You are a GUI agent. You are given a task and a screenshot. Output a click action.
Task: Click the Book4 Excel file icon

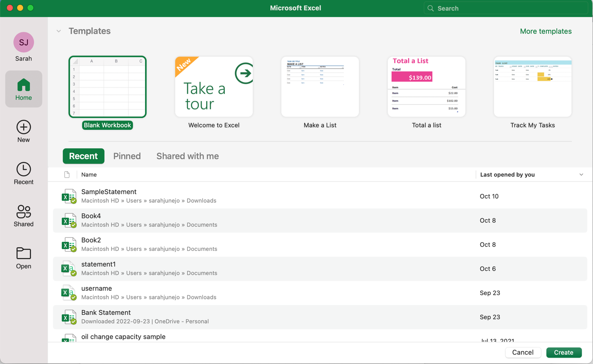point(69,221)
